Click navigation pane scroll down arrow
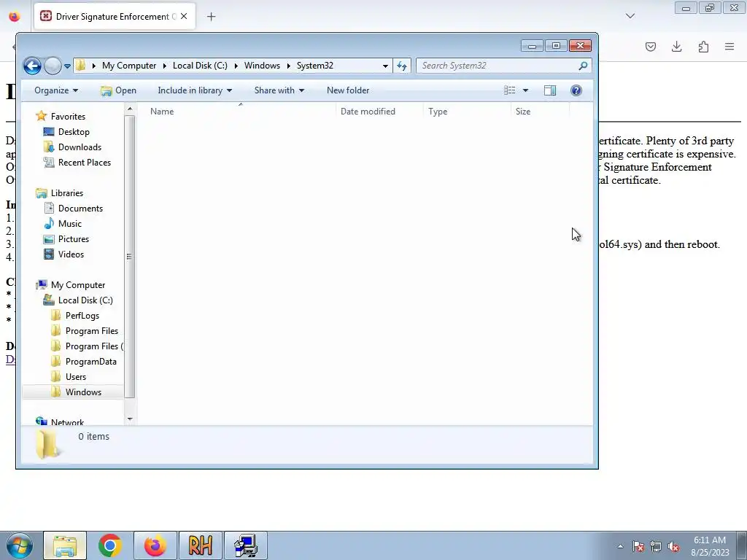The width and height of the screenshot is (747, 560). tap(130, 419)
